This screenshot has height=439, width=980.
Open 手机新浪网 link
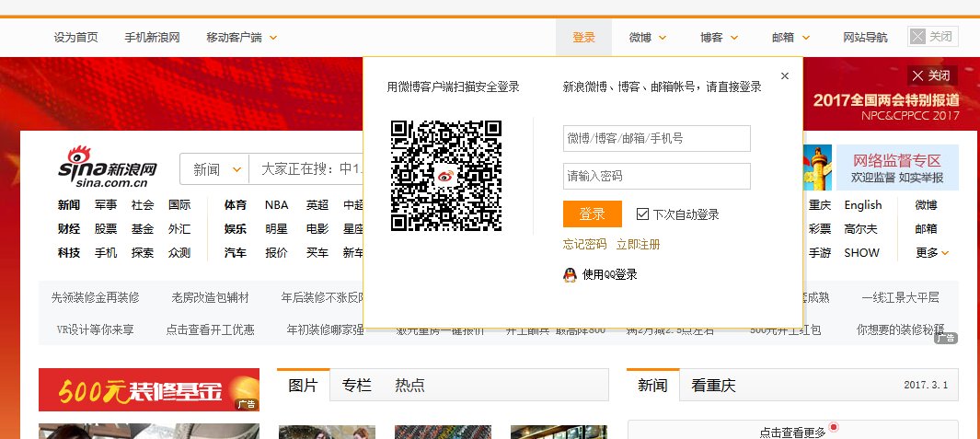152,38
